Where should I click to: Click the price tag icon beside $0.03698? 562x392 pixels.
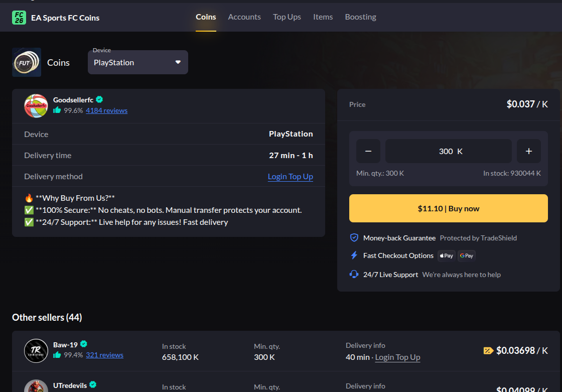click(x=488, y=350)
